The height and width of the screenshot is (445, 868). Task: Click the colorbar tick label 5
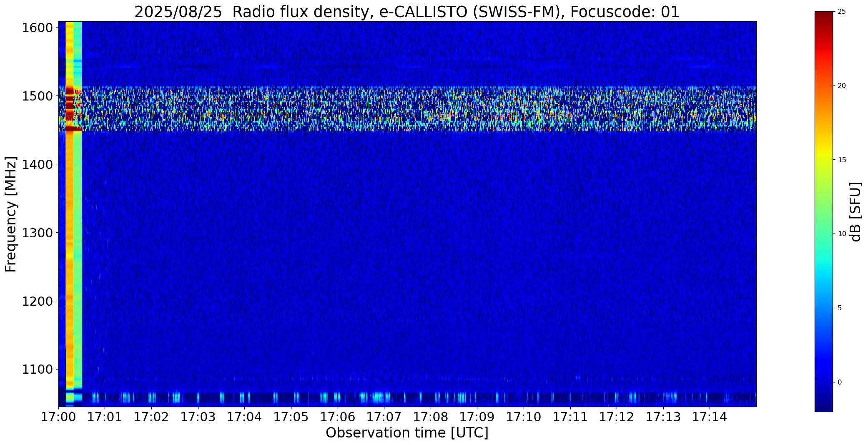tap(840, 308)
